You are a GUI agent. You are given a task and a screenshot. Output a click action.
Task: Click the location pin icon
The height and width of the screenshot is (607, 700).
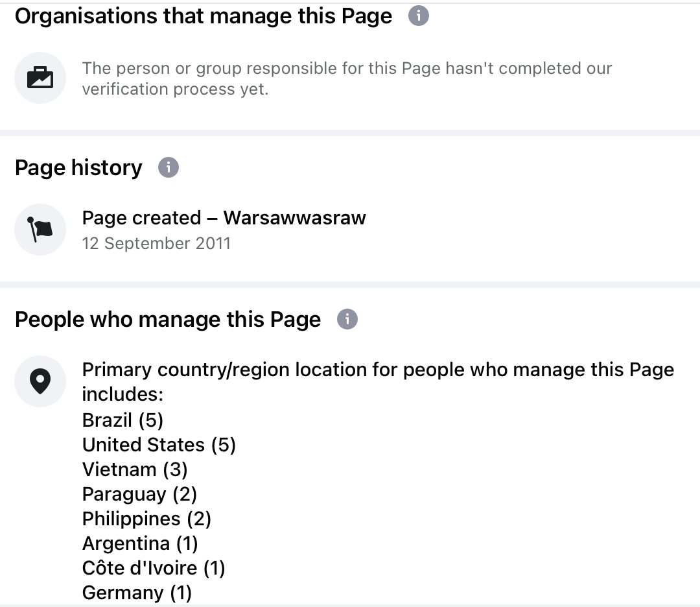(x=40, y=381)
